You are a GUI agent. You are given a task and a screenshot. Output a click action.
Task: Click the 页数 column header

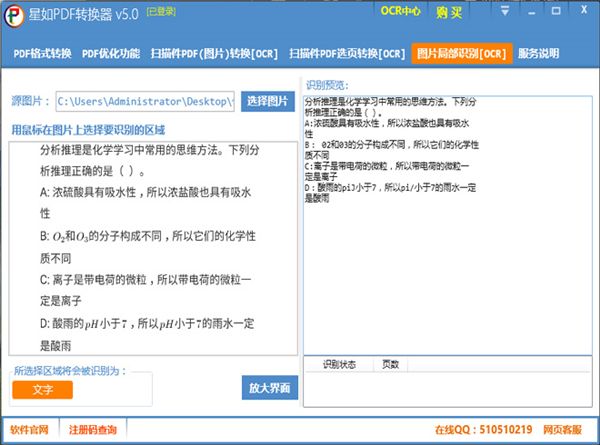pyautogui.click(x=391, y=364)
